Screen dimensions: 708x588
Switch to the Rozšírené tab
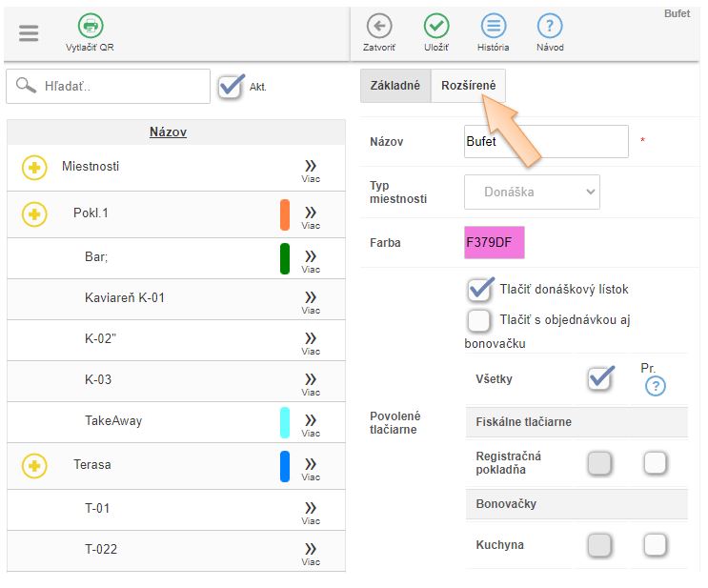468,86
